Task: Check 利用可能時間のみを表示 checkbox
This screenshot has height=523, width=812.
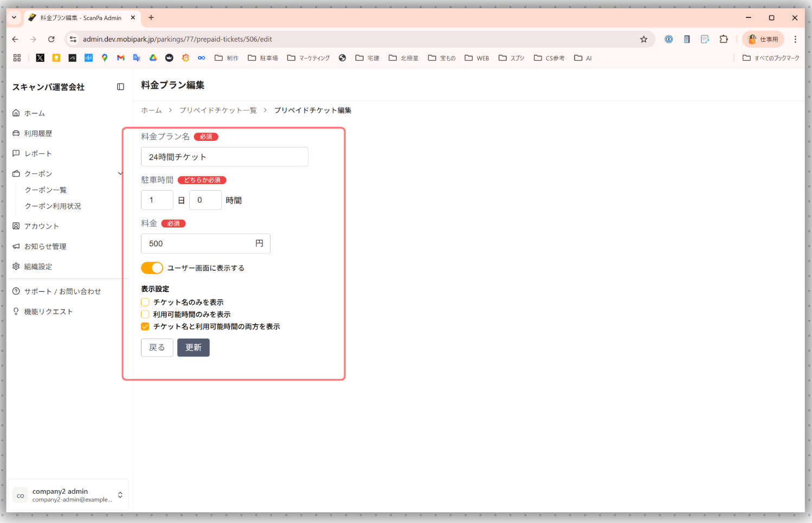Action: click(145, 314)
